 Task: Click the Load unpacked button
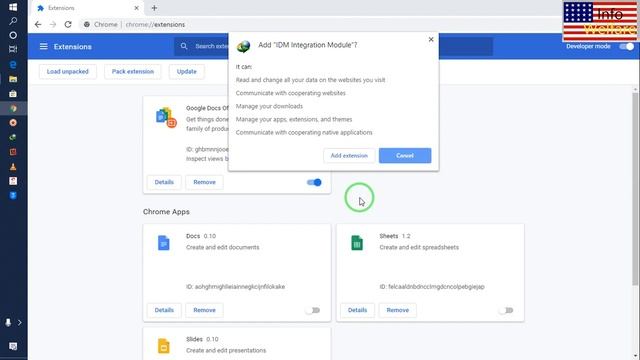68,71
